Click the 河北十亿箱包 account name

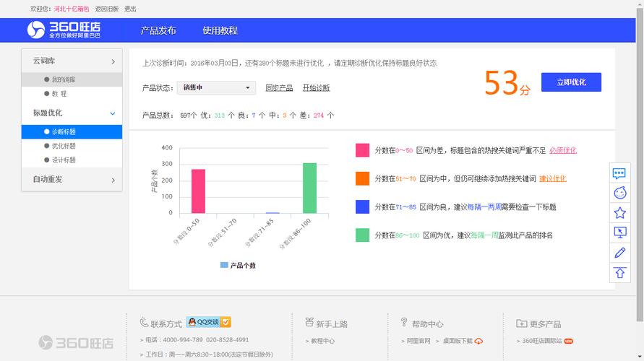pos(72,9)
